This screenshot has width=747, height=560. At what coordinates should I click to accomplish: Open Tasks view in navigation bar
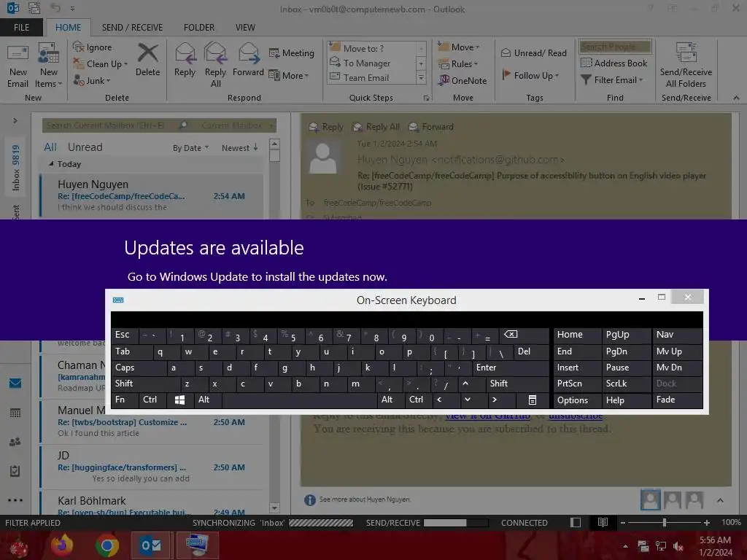tap(15, 471)
